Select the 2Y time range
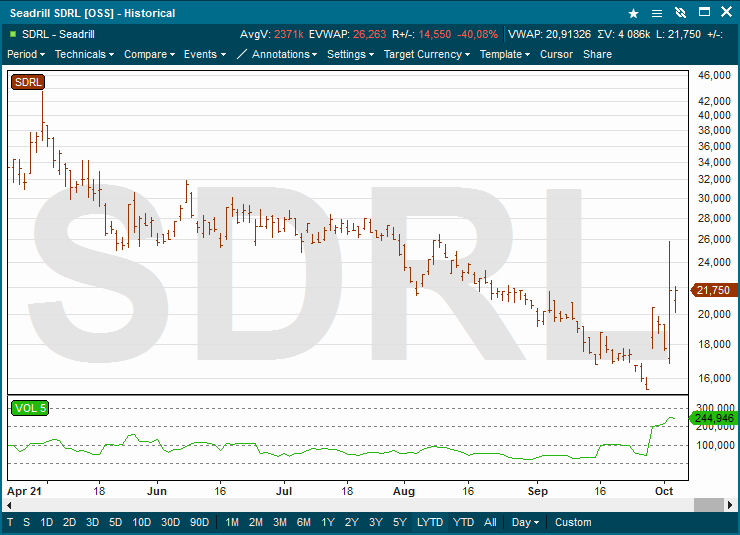 pyautogui.click(x=352, y=522)
